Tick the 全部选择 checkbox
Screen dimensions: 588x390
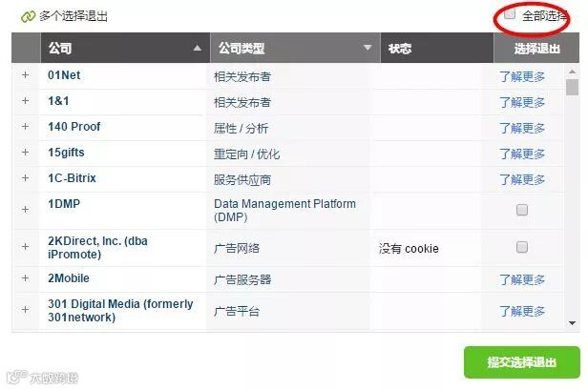pyautogui.click(x=510, y=14)
